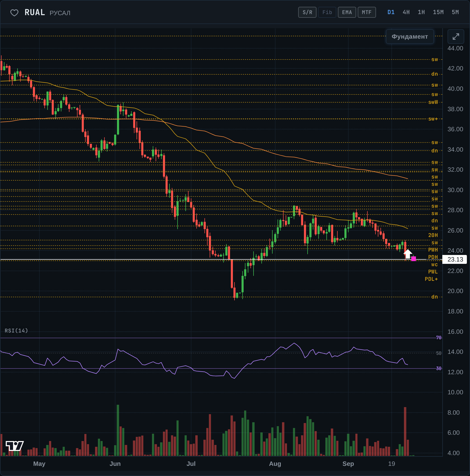This screenshot has width=470, height=476.
Task: Click the current price label 23.13
Action: click(x=455, y=259)
